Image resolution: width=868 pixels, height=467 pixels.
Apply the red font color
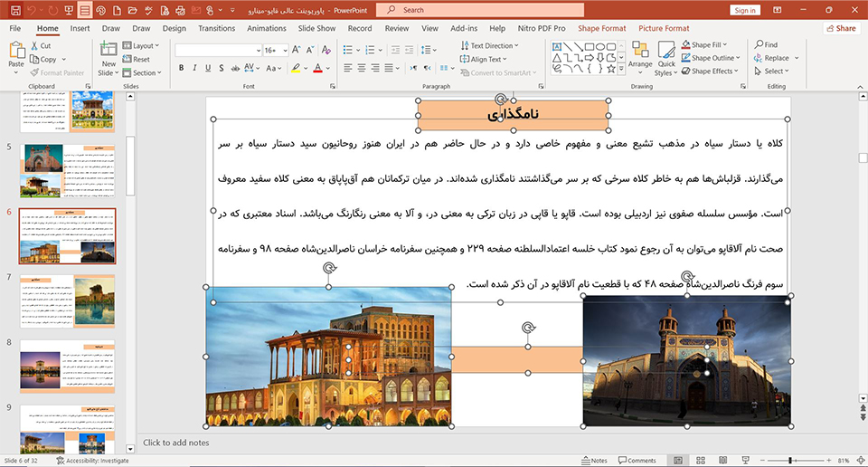317,68
